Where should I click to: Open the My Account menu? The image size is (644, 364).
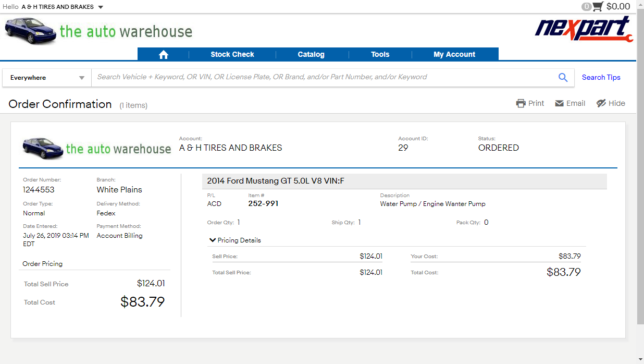point(454,54)
